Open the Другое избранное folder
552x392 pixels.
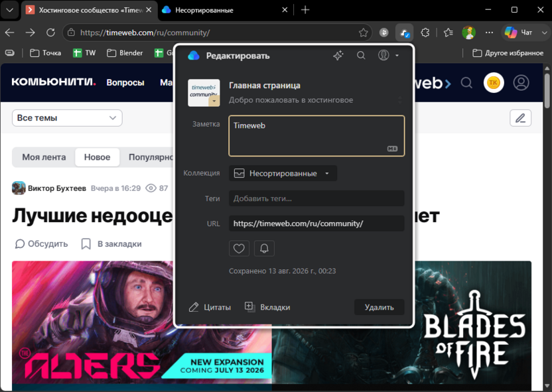click(508, 53)
